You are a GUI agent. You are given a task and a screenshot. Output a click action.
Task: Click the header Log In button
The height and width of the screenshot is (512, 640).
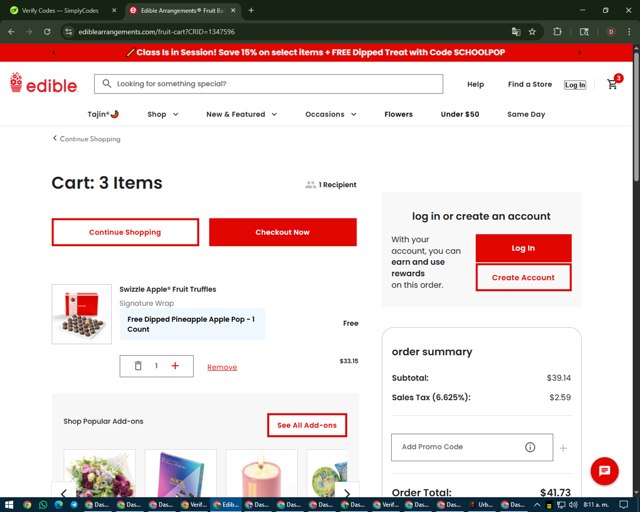575,85
